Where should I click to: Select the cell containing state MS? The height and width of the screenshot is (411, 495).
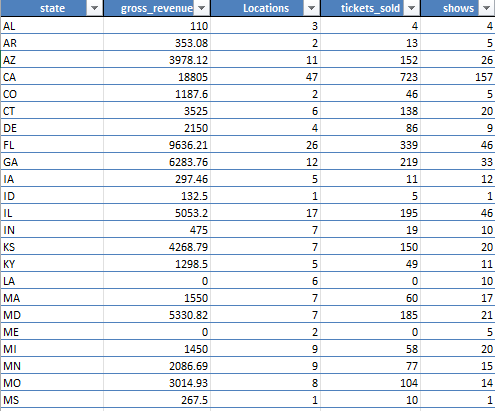tap(52, 400)
